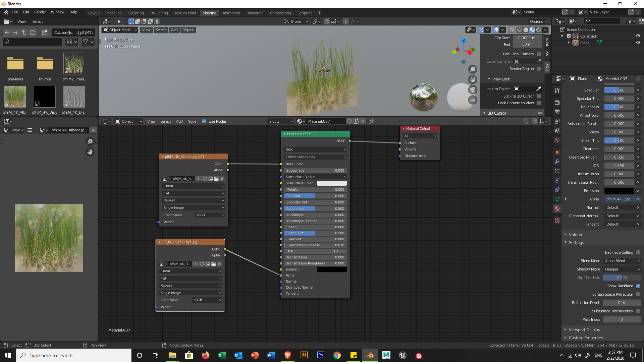Unlink image in Opacity node with X
Screen dimensions: 644x362
(x=219, y=264)
